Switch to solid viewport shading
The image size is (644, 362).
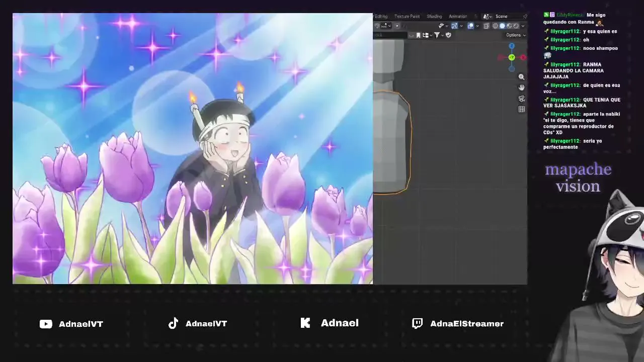pyautogui.click(x=502, y=26)
